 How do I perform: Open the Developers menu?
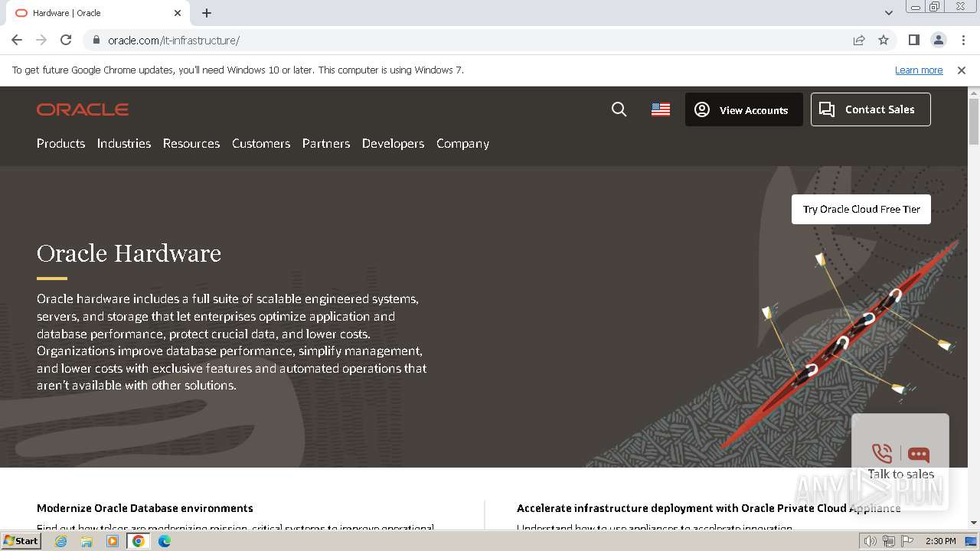click(x=393, y=143)
